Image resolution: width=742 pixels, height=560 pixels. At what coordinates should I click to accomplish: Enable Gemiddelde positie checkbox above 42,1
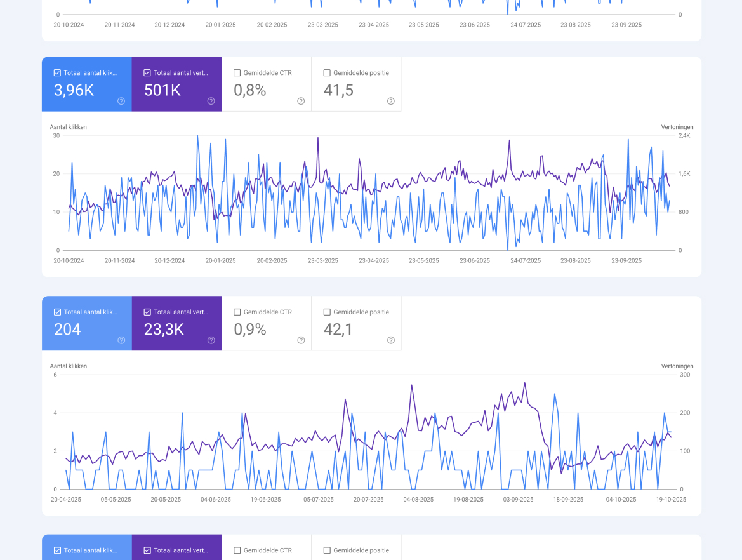click(x=327, y=312)
